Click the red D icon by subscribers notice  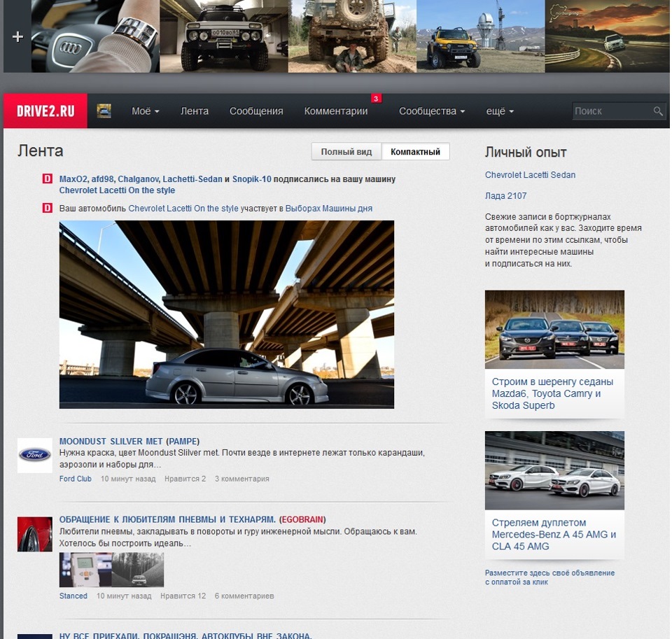(47, 178)
